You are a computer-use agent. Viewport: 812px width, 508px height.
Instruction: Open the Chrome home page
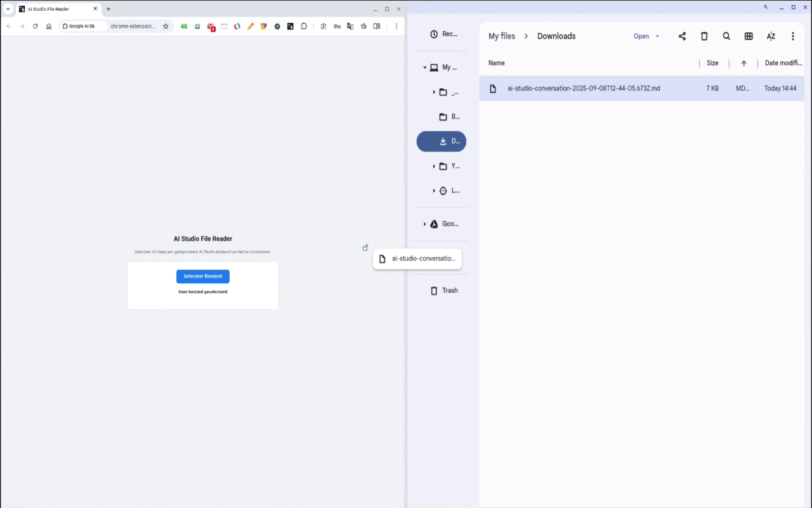pos(49,26)
